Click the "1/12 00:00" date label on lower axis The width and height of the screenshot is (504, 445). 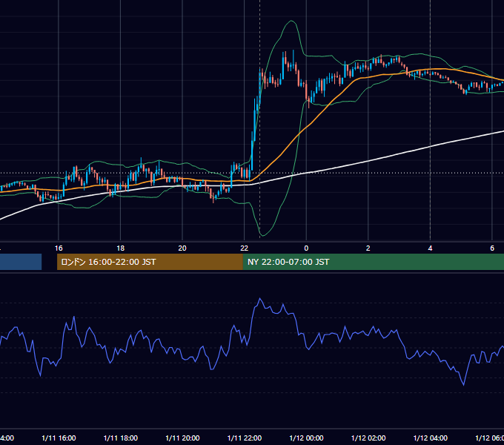[306, 438]
